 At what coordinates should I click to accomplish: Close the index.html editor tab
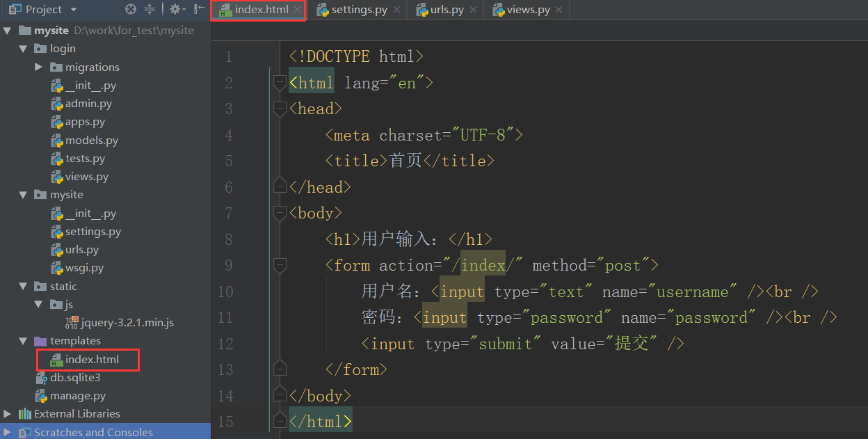pyautogui.click(x=297, y=10)
